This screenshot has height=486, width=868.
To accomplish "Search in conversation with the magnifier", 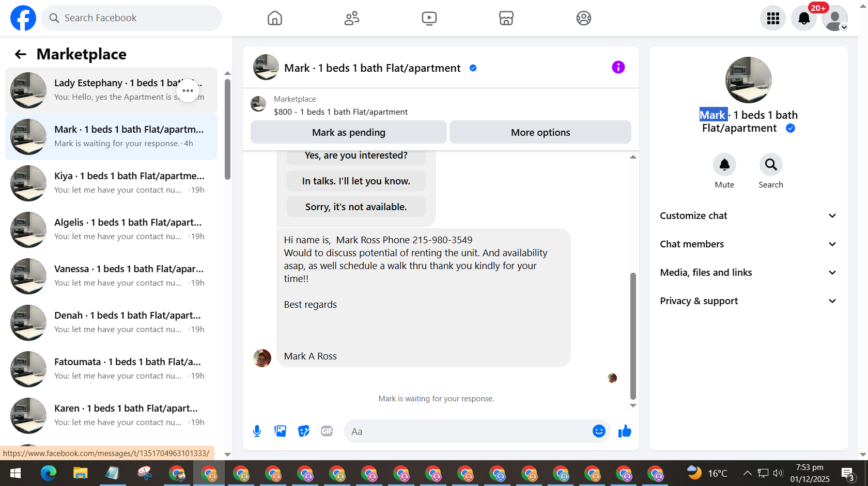I will coord(771,165).
